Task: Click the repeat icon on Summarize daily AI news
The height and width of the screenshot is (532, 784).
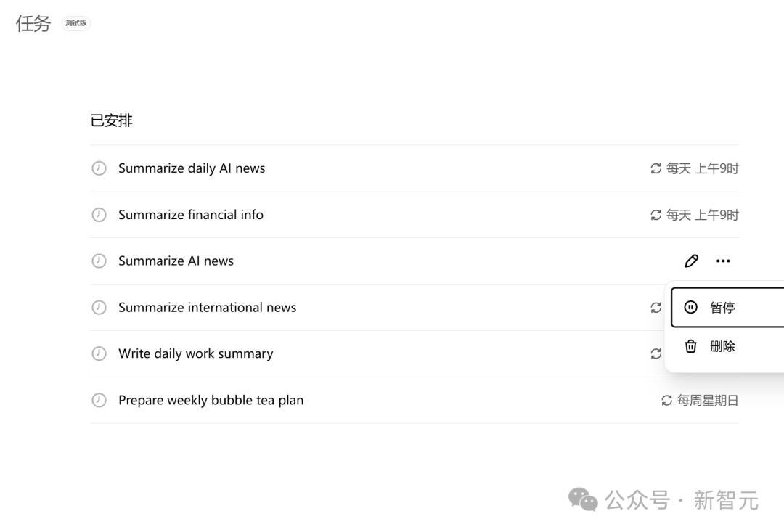Action: [x=656, y=168]
